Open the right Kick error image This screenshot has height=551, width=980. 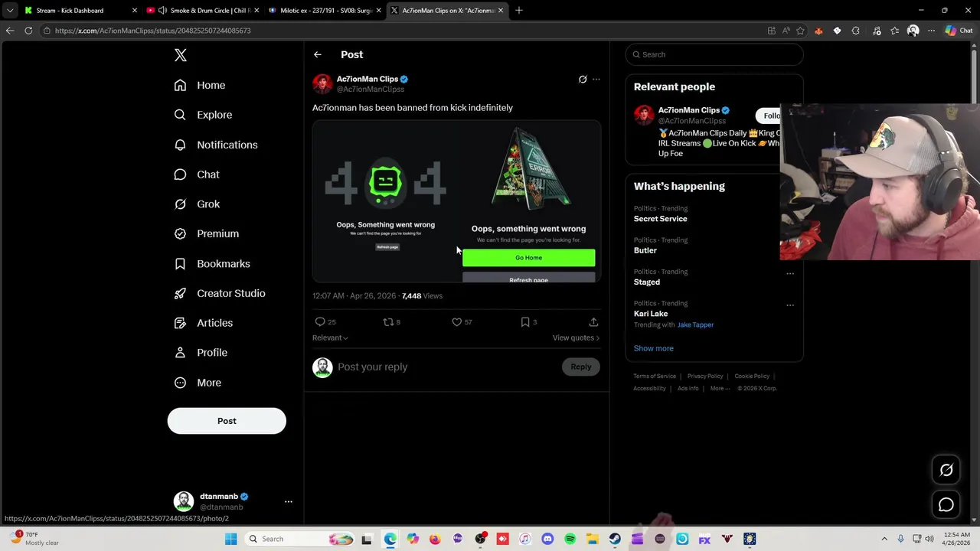pos(528,201)
